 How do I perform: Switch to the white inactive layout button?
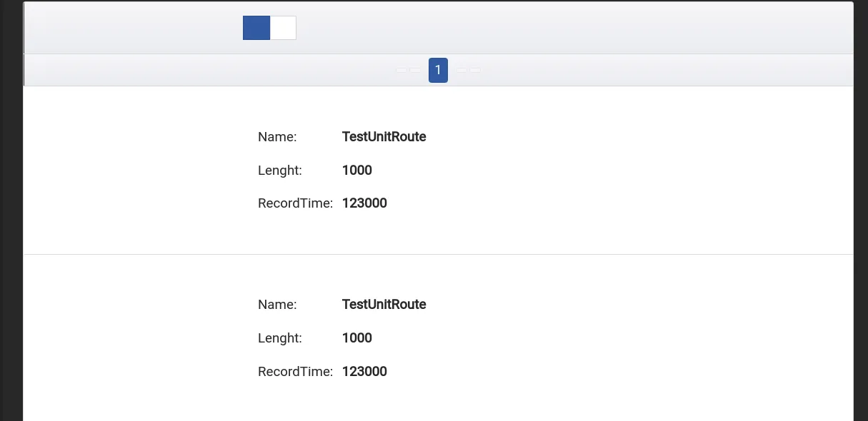click(x=283, y=28)
